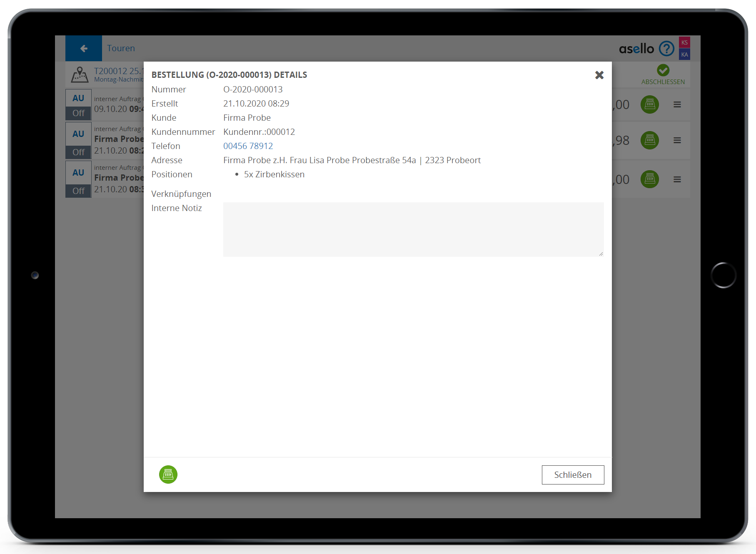Click the tour map icon
This screenshot has height=554, width=756.
pos(79,75)
